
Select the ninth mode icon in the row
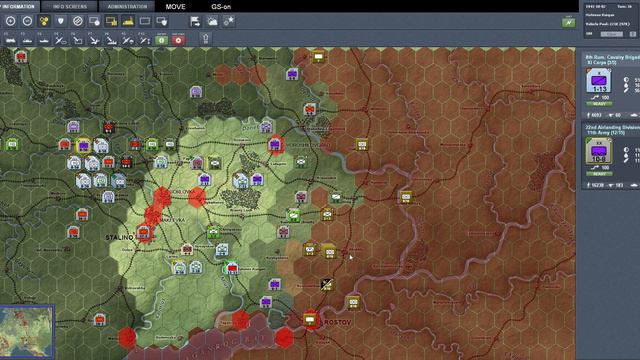tap(144, 40)
